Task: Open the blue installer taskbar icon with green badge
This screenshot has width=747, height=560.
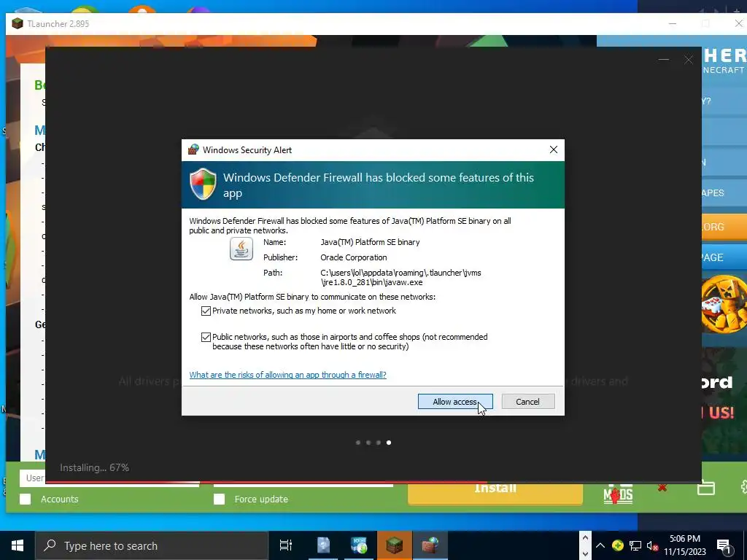Action: pyautogui.click(x=359, y=545)
